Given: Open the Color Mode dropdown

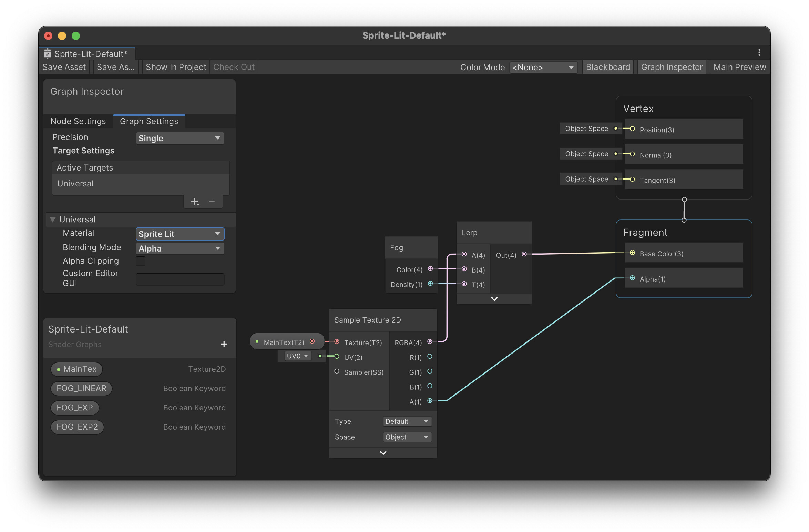Looking at the screenshot, I should [543, 68].
